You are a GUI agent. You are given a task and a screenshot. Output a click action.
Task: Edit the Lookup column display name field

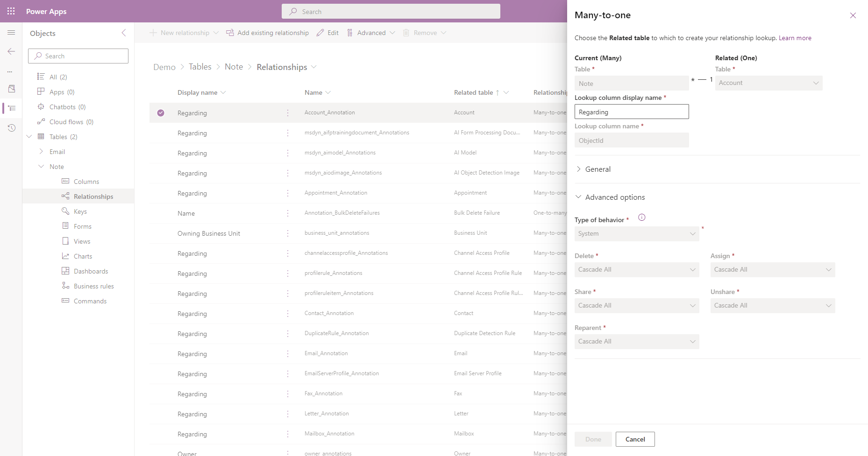(x=632, y=112)
